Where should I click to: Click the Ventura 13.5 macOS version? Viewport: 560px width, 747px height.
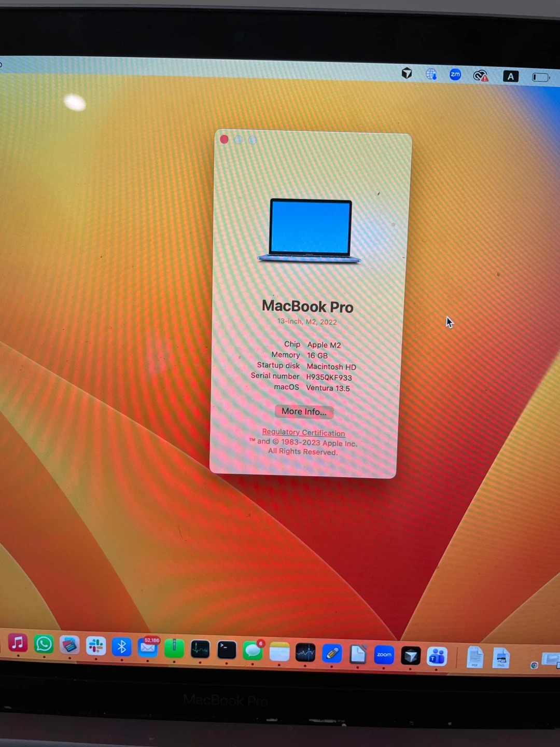328,388
